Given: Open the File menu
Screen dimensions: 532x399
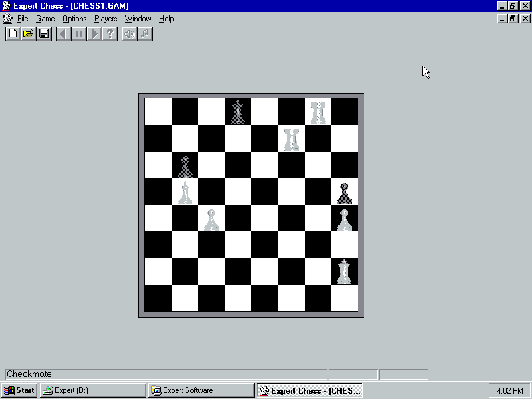Looking at the screenshot, I should click(23, 19).
